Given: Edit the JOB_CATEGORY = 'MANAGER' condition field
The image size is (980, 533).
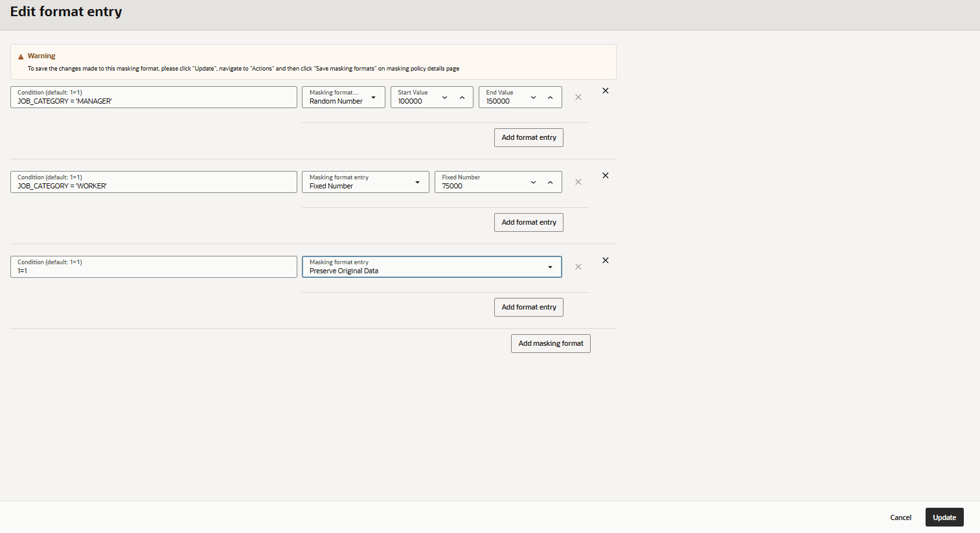Looking at the screenshot, I should 153,100.
